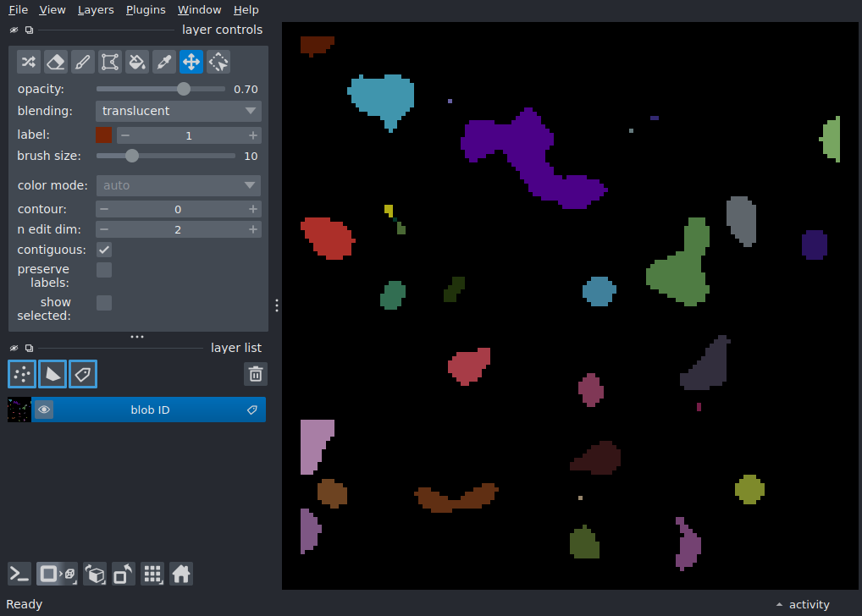Click the vertical splitter handle dots

click(x=277, y=305)
